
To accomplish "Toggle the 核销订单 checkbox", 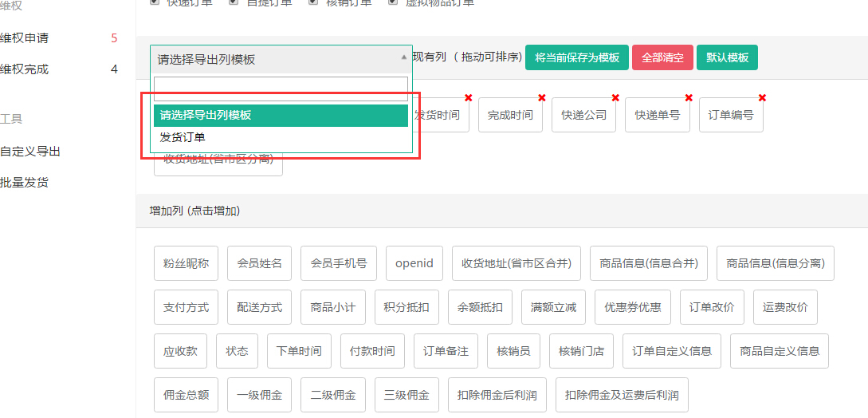I will [x=313, y=2].
